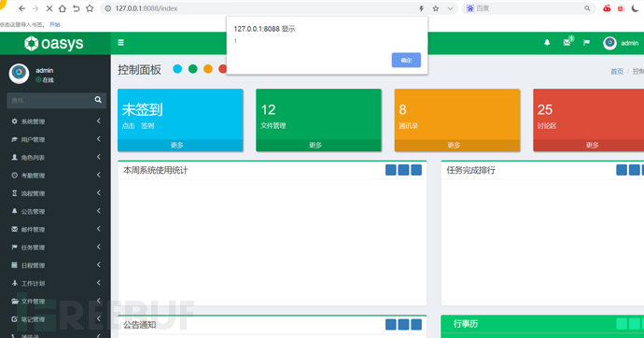Image resolution: width=644 pixels, height=338 pixels.
Task: Click the sidebar search magnifier icon
Action: pos(98,100)
